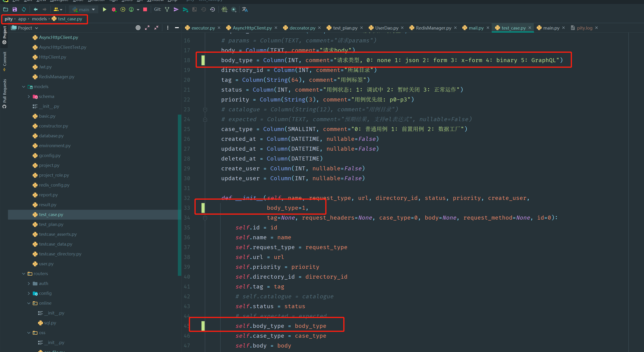Switch to the executor.py tab
Image resolution: width=644 pixels, height=352 pixels.
(x=203, y=28)
